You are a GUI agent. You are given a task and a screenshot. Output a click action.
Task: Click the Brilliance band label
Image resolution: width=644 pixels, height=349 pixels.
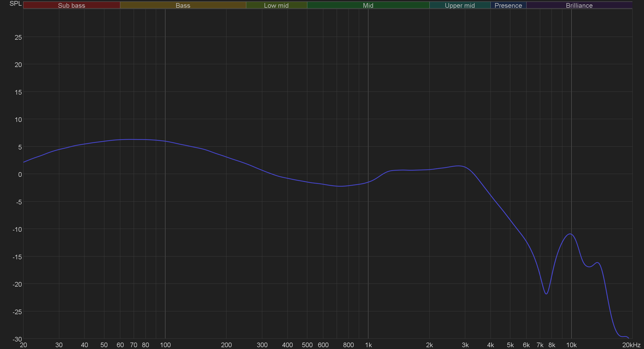(579, 5)
